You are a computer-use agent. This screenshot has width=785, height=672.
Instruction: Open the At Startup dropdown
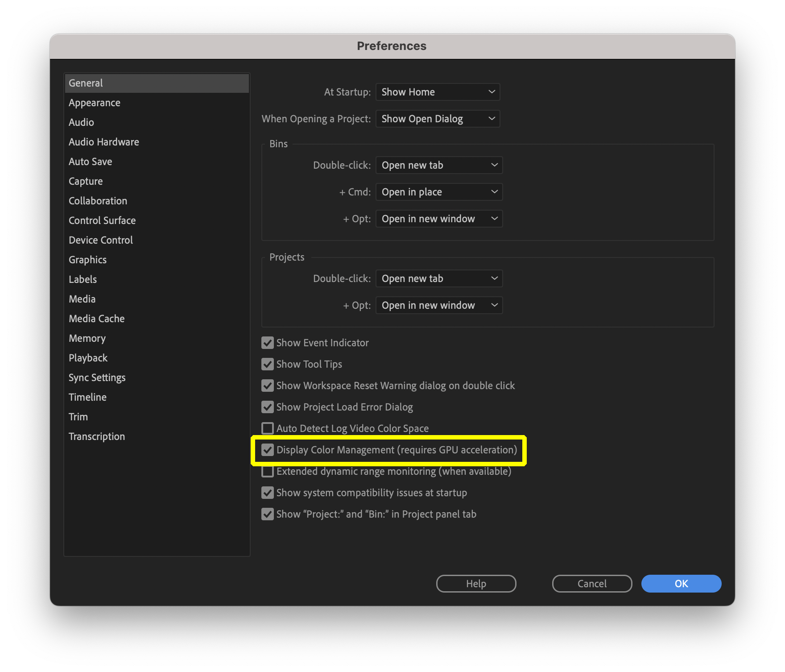[x=438, y=92]
